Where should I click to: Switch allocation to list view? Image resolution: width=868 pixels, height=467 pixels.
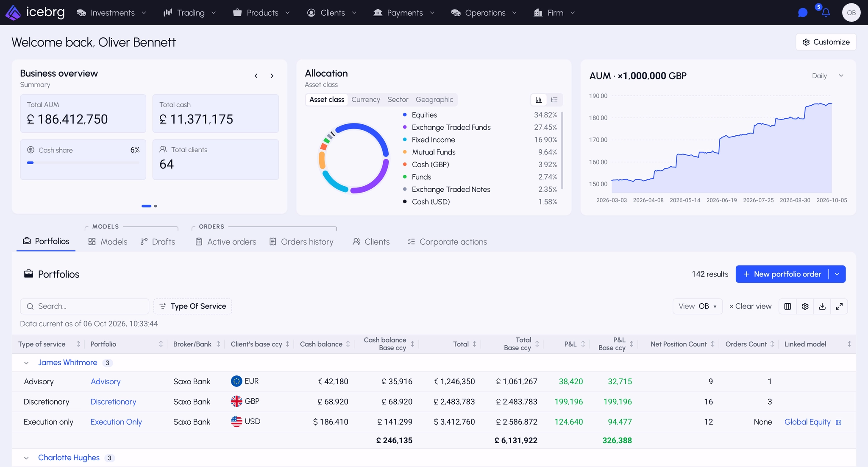click(554, 100)
